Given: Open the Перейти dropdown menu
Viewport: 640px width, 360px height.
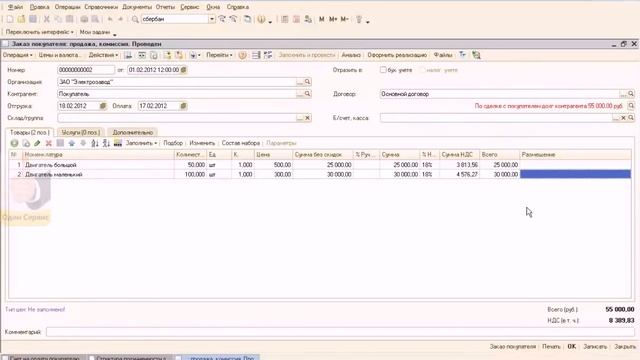Looking at the screenshot, I should 219,55.
